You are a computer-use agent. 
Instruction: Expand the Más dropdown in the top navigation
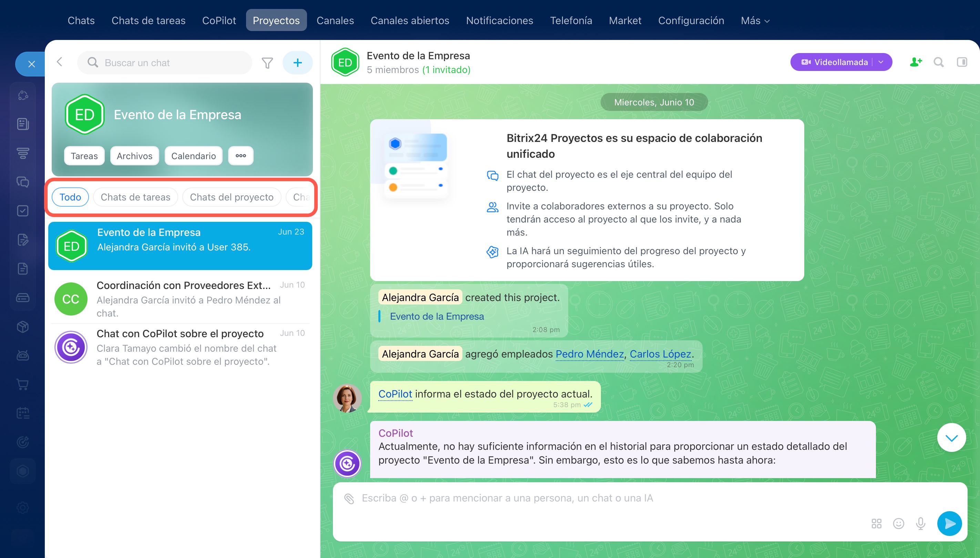click(755, 20)
